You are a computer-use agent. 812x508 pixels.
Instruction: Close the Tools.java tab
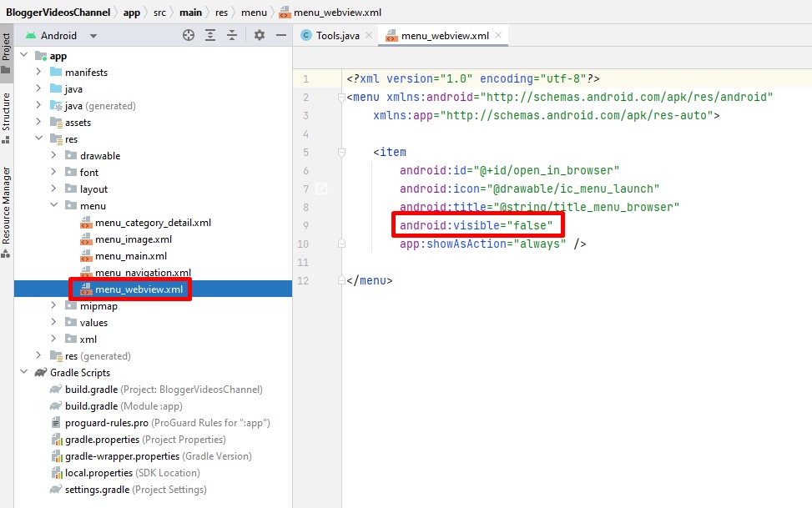click(x=369, y=35)
